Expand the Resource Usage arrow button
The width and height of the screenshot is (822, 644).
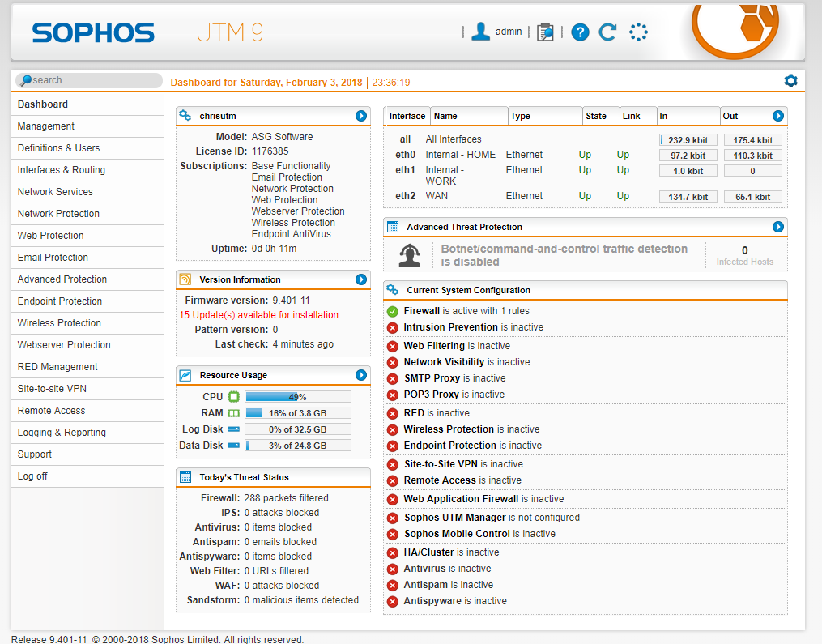click(361, 374)
